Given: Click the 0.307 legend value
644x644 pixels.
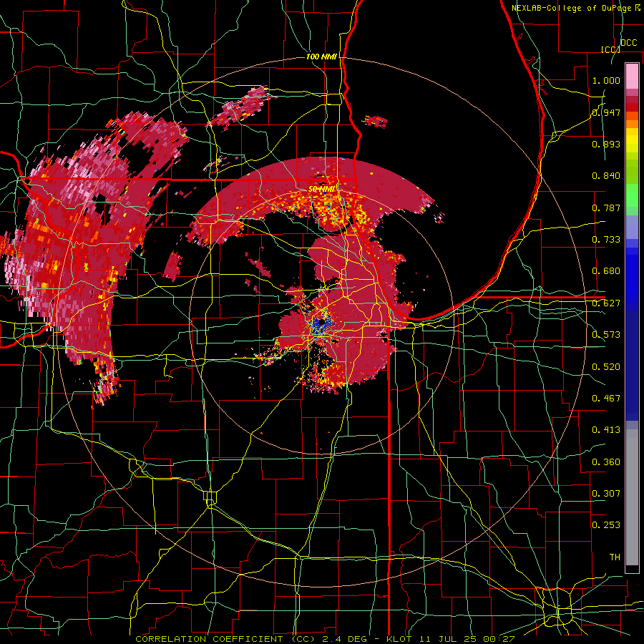Looking at the screenshot, I should tap(606, 493).
